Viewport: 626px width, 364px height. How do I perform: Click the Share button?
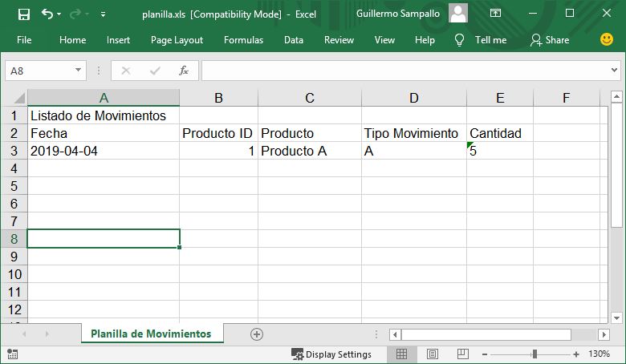click(x=550, y=40)
